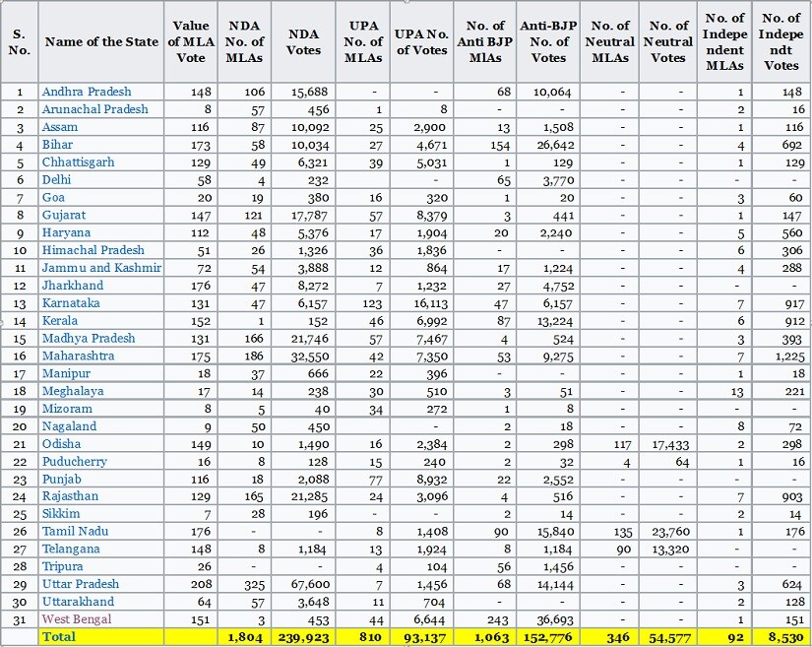The image size is (812, 647).
Task: Click the Rajasthan link
Action: click(70, 496)
